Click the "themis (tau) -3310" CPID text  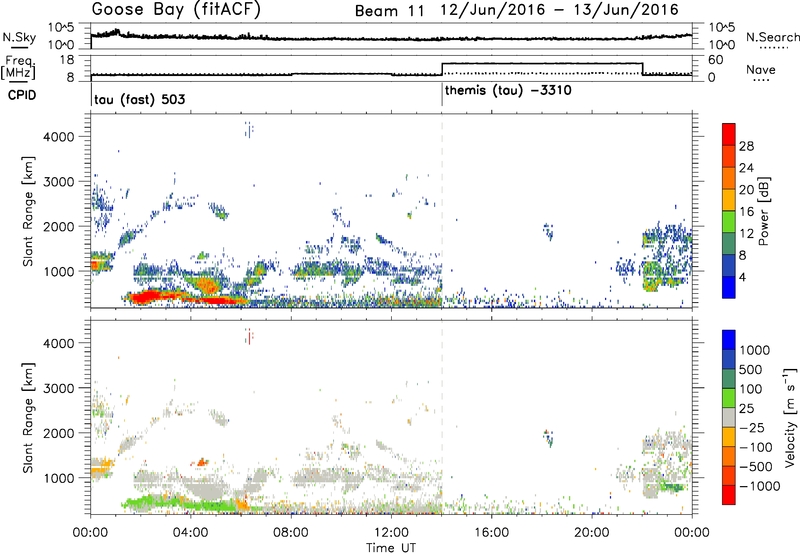point(508,91)
